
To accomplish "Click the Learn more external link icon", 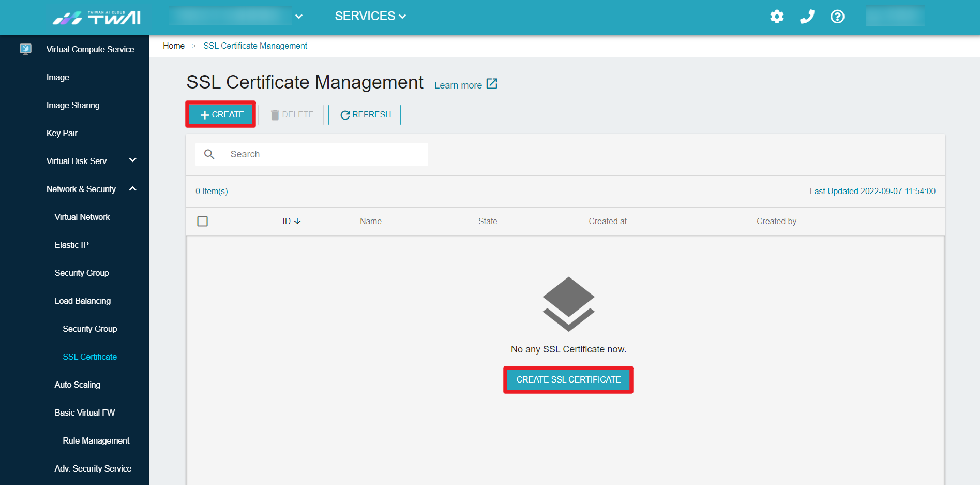I will point(492,84).
